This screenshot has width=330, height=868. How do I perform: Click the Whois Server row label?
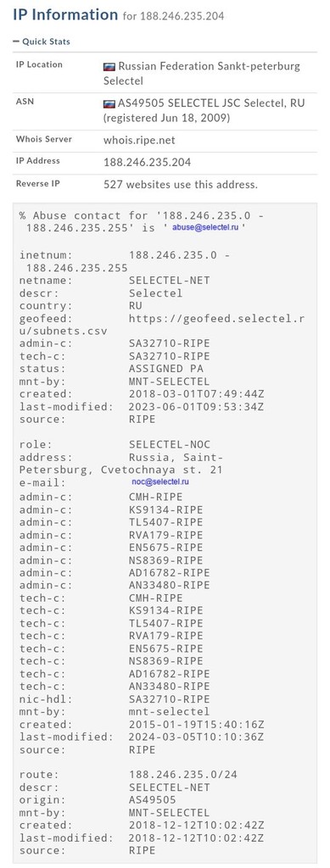44,139
